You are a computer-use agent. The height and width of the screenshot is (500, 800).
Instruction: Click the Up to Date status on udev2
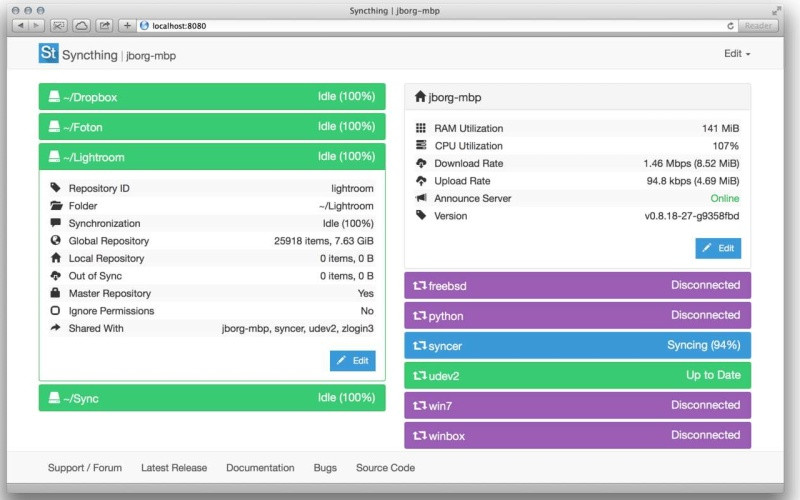coord(713,376)
